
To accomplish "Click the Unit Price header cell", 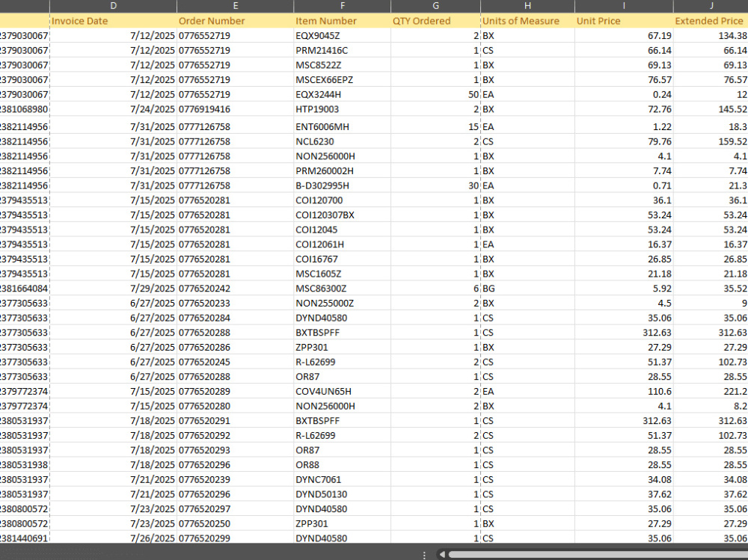I will (x=624, y=21).
